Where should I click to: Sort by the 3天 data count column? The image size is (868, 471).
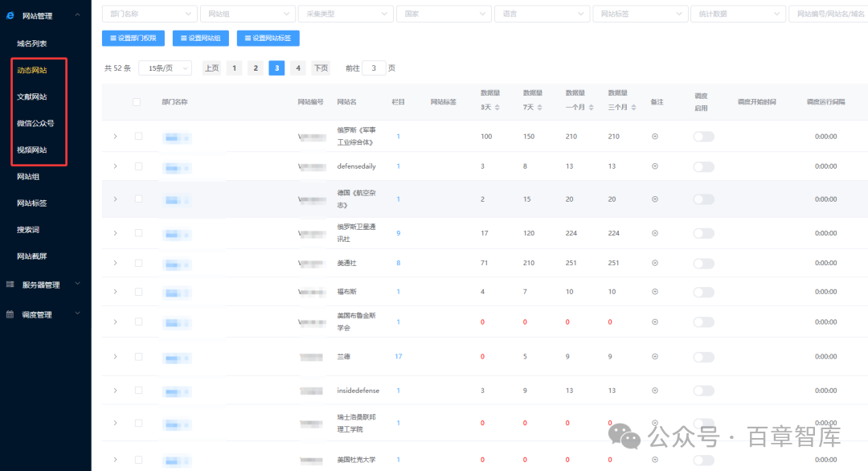[x=496, y=108]
